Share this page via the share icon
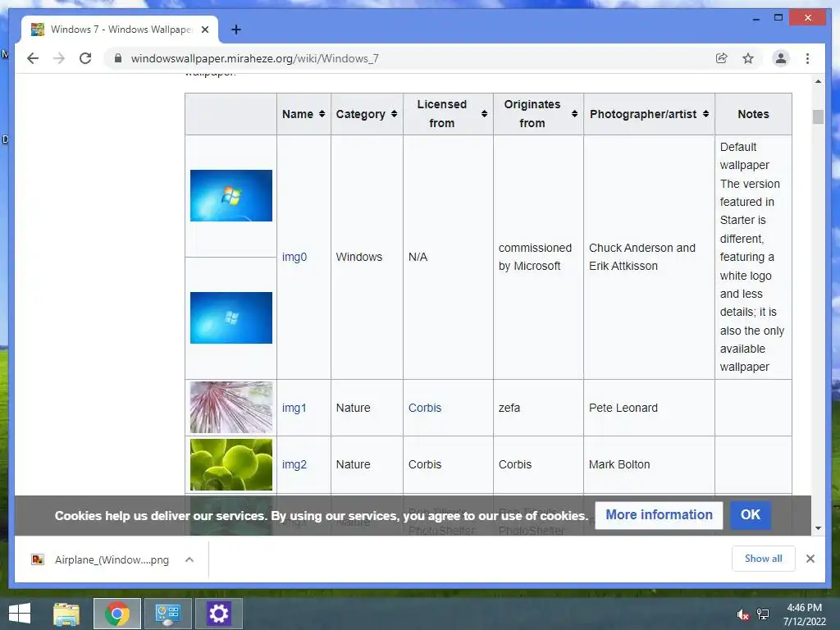840x630 pixels. pos(722,58)
